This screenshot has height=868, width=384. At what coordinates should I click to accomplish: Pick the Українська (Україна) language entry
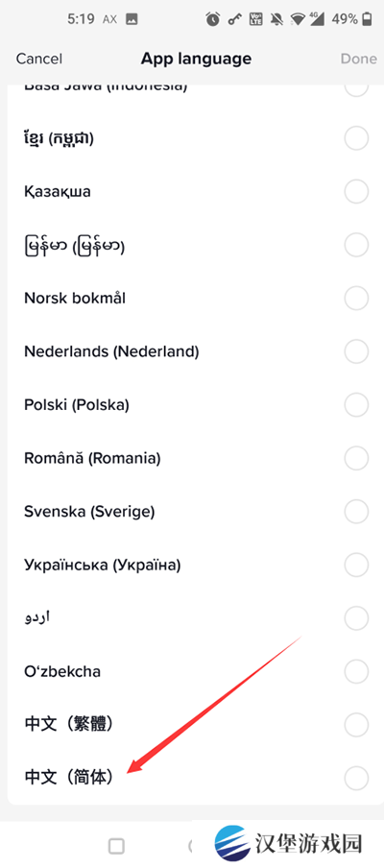point(192,565)
